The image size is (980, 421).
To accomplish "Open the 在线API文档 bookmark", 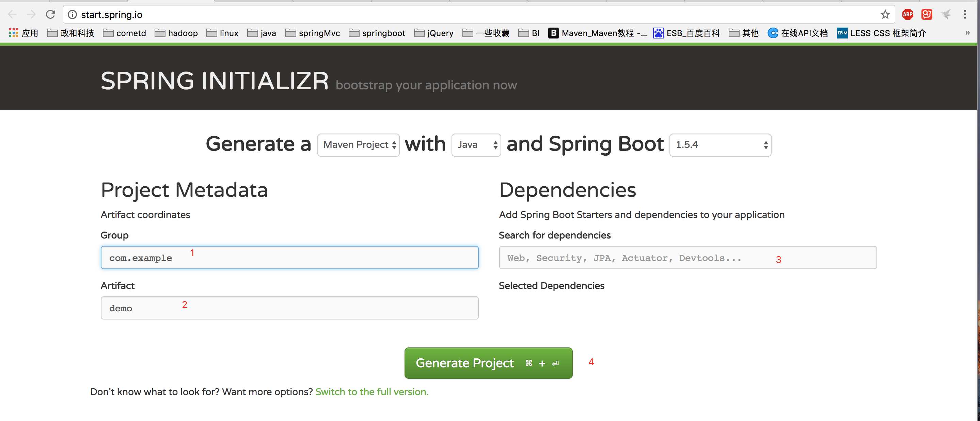I will [x=797, y=33].
